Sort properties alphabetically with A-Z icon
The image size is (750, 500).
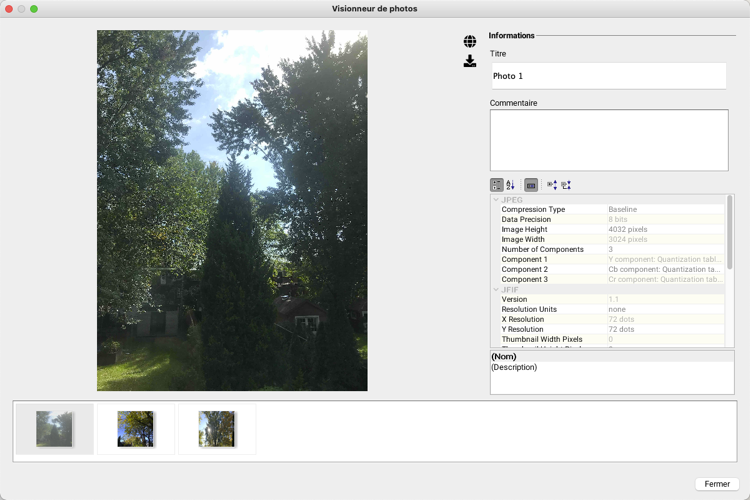510,185
